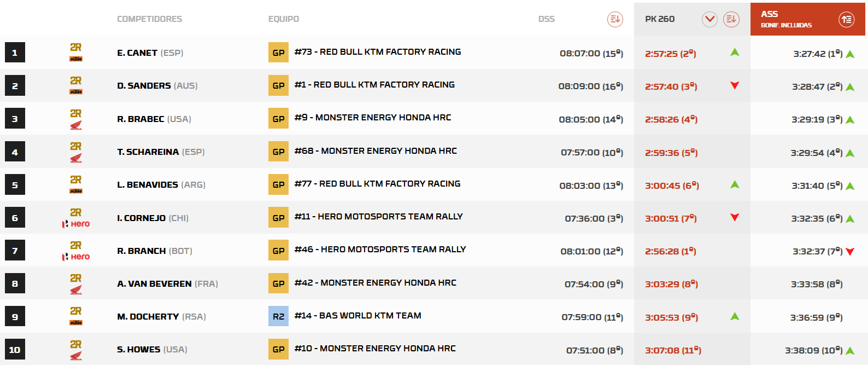This screenshot has width=868, height=365.
Task: Click the red down arrow beside 2:57:40
Action: 735,85
